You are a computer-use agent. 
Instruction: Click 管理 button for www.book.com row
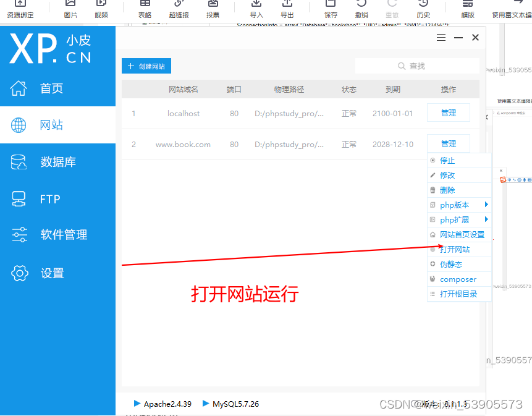pos(448,143)
